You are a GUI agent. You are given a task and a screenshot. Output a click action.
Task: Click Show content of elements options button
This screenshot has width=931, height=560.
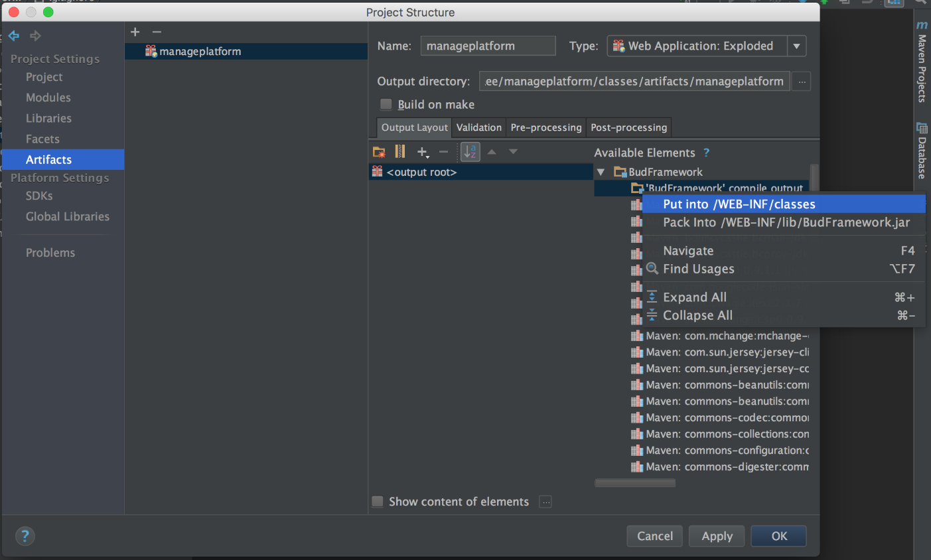[x=545, y=502]
